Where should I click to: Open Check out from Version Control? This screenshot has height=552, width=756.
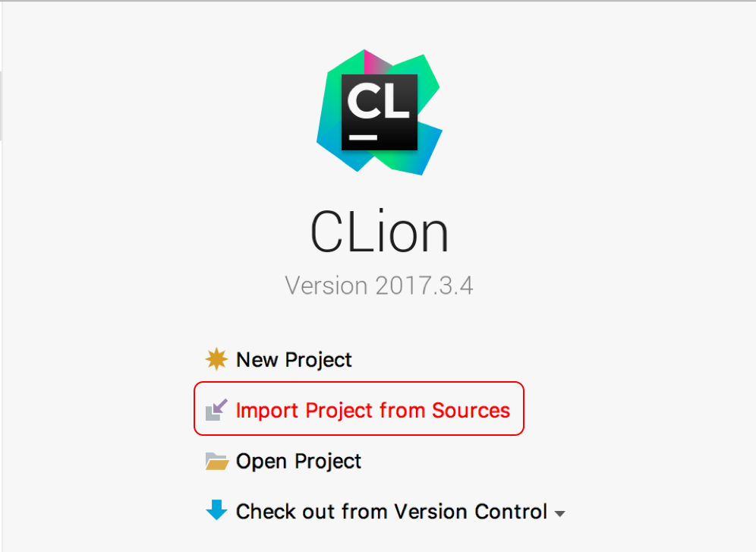[392, 512]
